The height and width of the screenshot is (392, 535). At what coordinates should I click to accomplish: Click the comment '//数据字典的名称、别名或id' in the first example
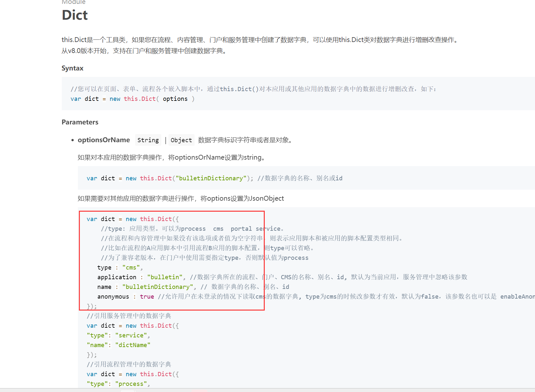(x=300, y=178)
